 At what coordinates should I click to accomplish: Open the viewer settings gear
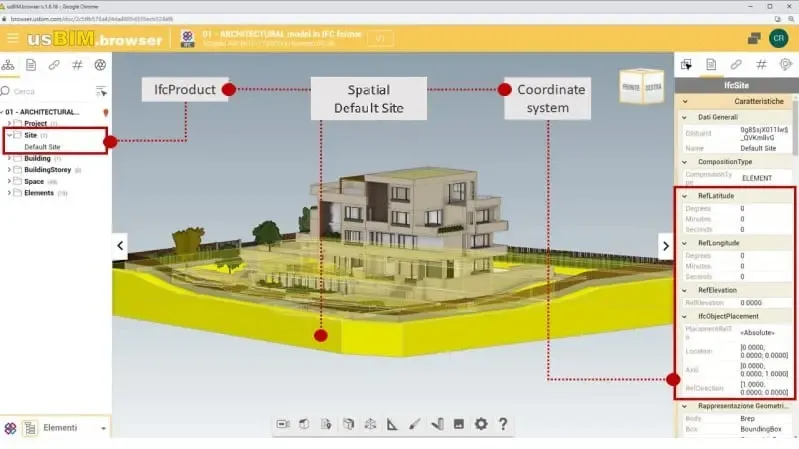(481, 424)
